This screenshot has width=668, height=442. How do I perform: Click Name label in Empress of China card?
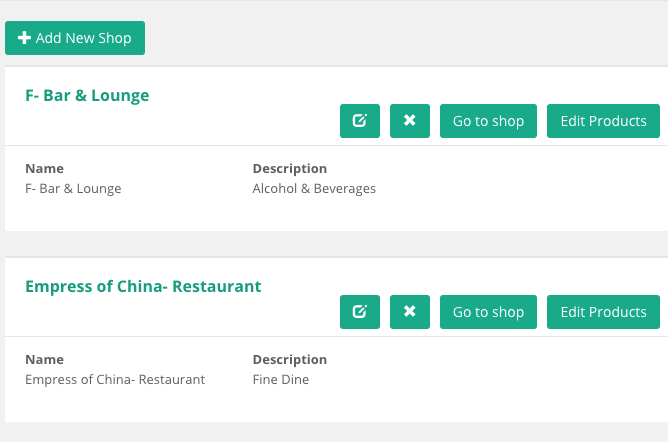(45, 360)
